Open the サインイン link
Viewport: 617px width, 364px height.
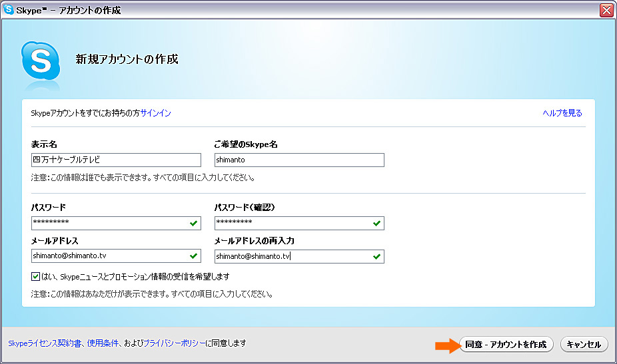156,113
